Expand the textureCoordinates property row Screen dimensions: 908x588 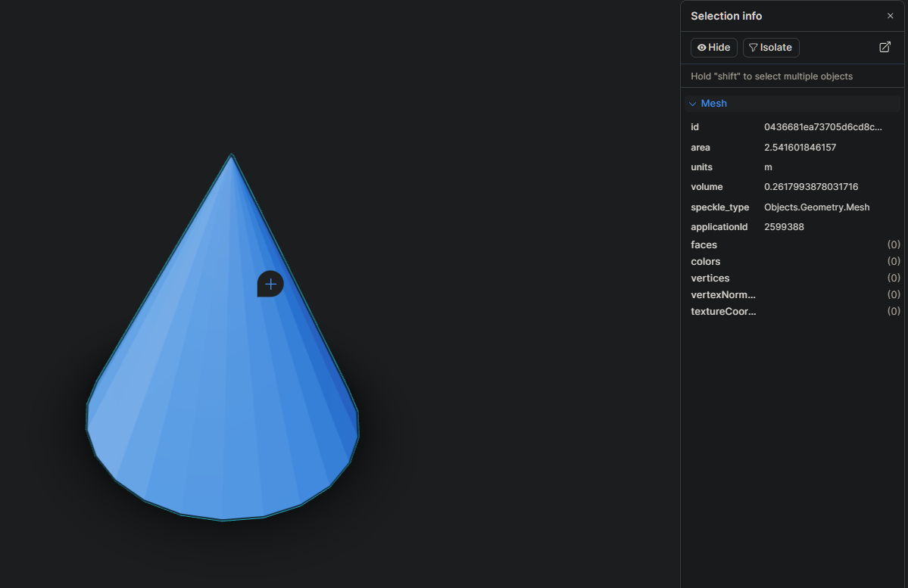722,311
